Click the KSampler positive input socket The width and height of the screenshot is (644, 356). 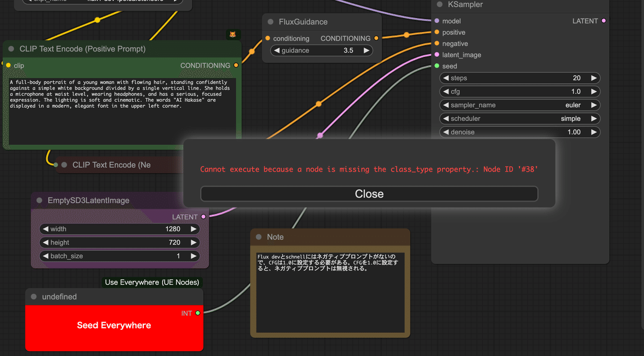point(437,32)
